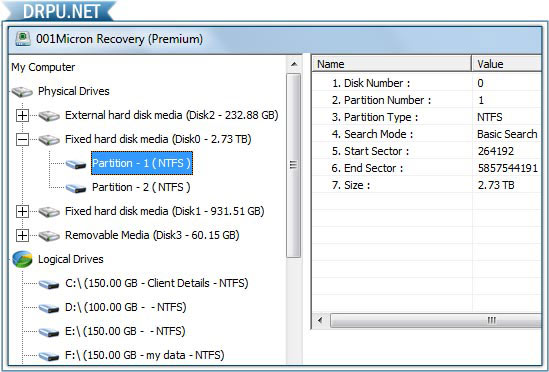549x372 pixels.
Task: Select E:\ (150.00 GB - - NTFS)
Action: pyautogui.click(x=125, y=331)
